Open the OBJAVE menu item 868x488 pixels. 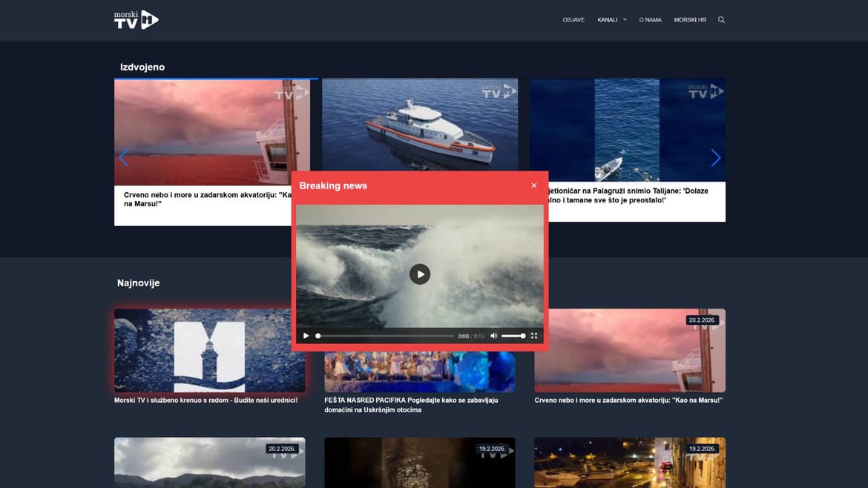(x=573, y=19)
